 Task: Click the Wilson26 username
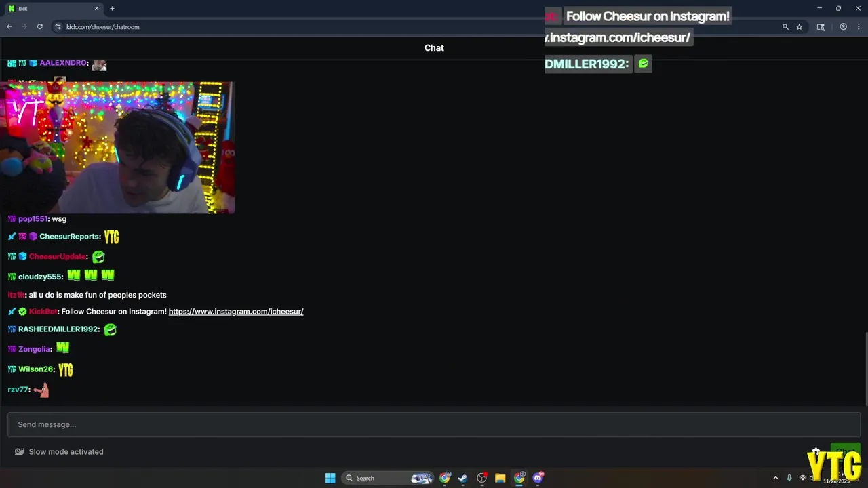point(36,369)
